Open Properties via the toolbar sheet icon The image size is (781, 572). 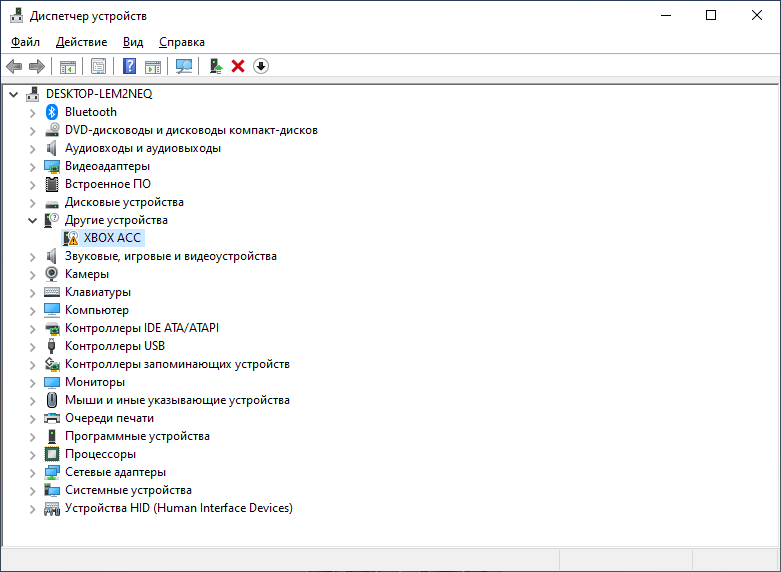coord(99,66)
